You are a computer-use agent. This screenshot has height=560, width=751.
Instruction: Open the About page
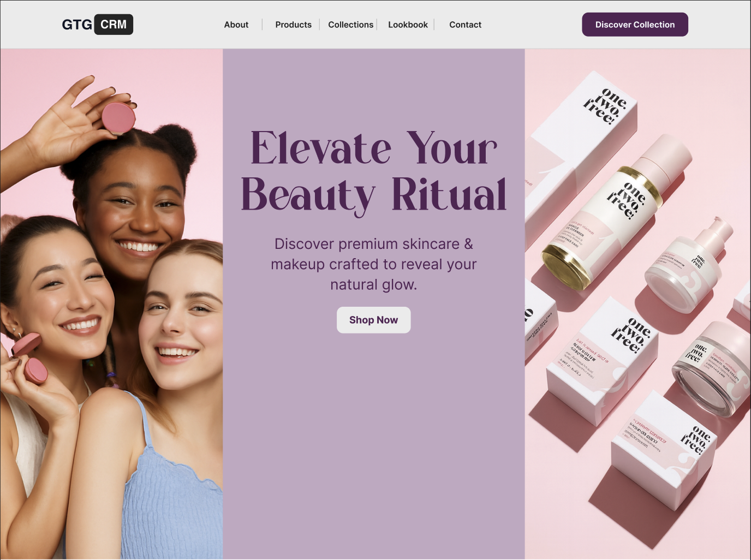(236, 25)
